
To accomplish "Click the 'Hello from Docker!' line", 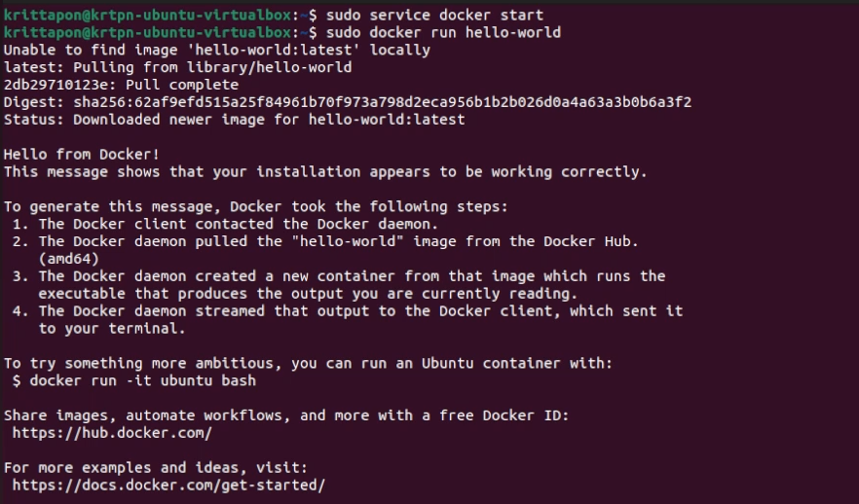I will 82,154.
